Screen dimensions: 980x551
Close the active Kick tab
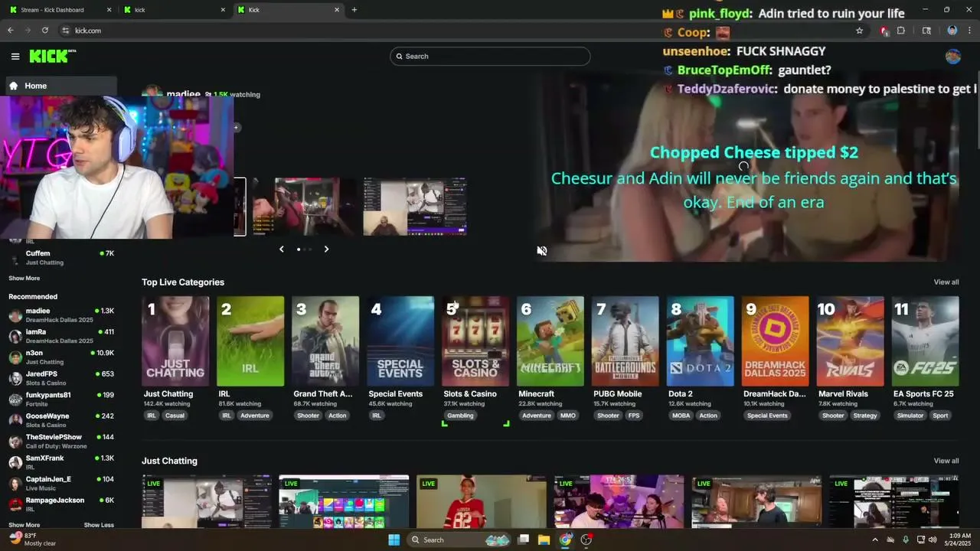pyautogui.click(x=337, y=10)
